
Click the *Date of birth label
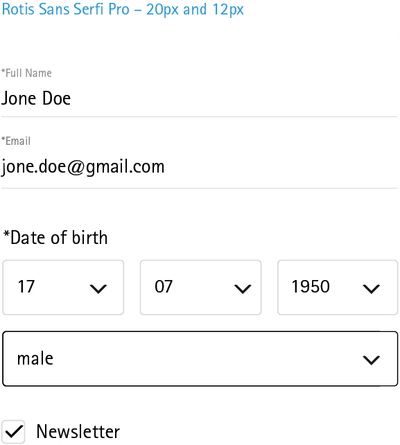[55, 238]
